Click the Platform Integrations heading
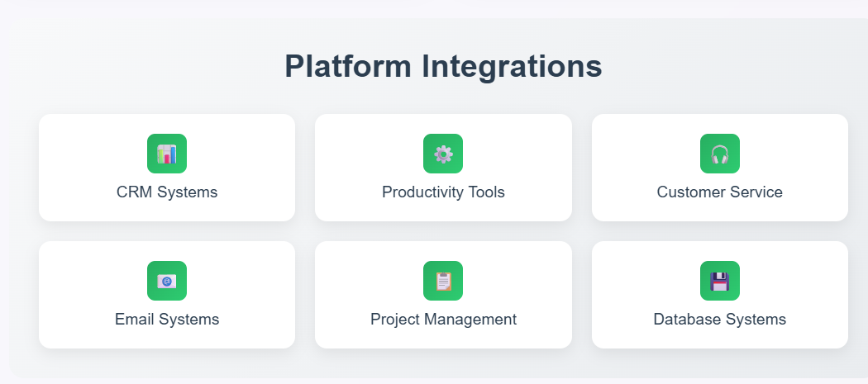868x384 pixels. 443,66
